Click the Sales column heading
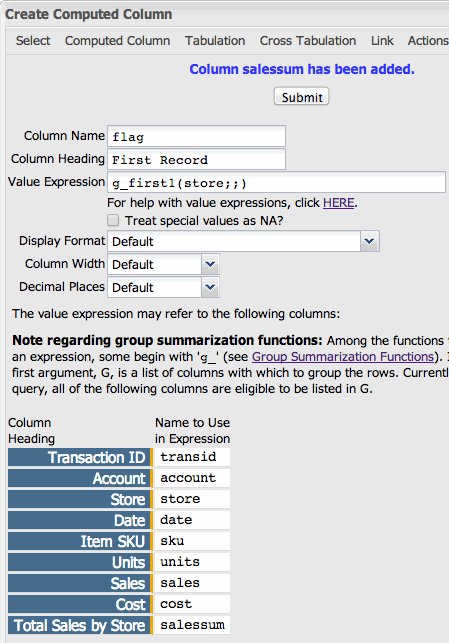 [80, 583]
